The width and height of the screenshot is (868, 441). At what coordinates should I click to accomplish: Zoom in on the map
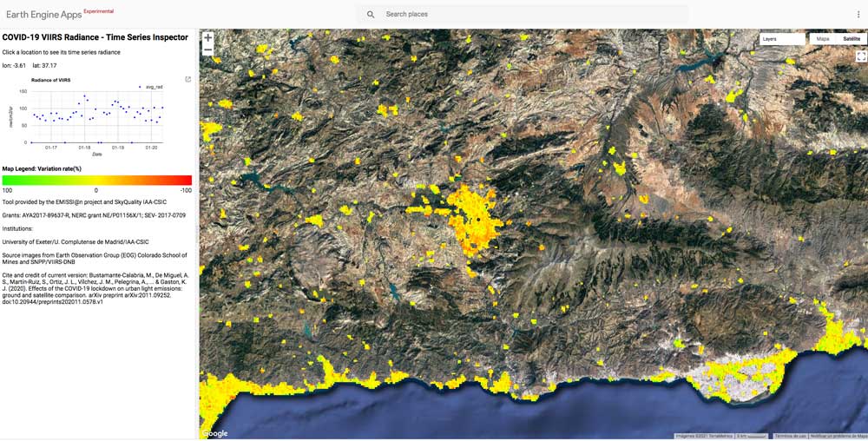(208, 38)
